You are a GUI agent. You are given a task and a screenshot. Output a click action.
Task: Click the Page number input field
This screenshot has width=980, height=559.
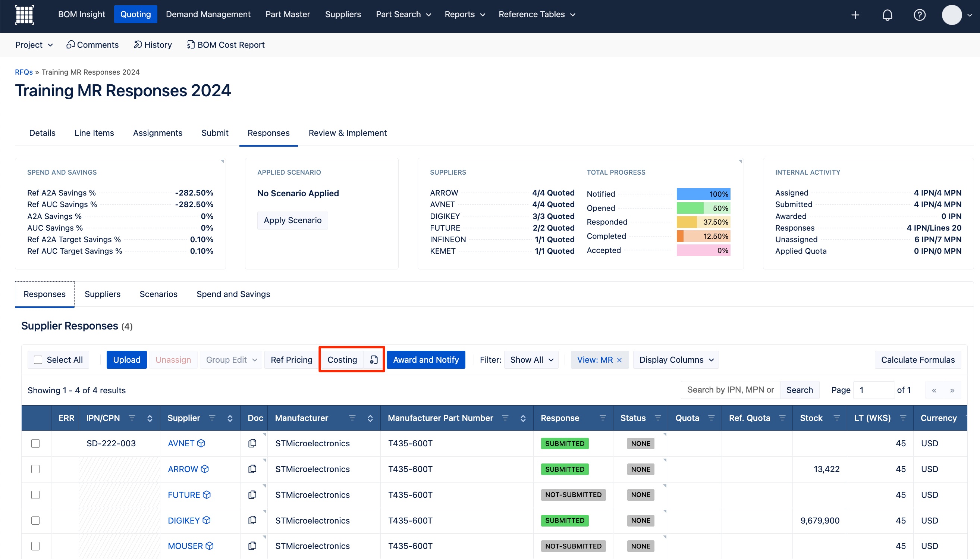[874, 390]
